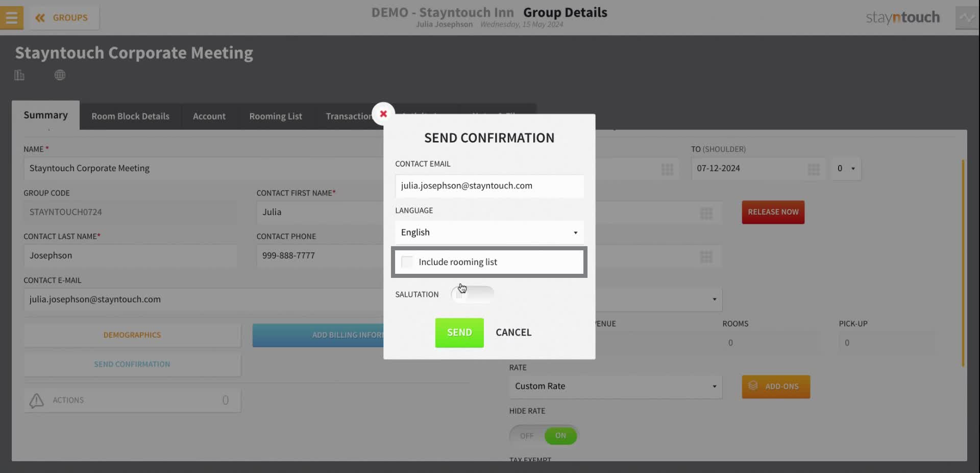The height and width of the screenshot is (473, 980).
Task: Open the calendar icon left of To Shoulder
Action: 667,169
